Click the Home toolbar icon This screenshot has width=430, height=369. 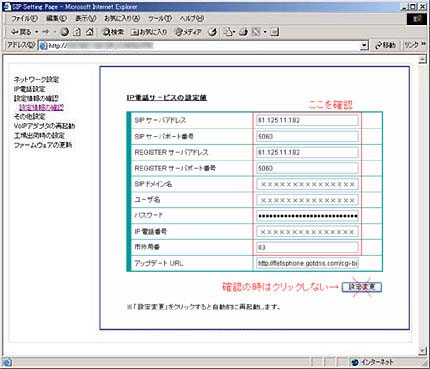tap(90, 32)
